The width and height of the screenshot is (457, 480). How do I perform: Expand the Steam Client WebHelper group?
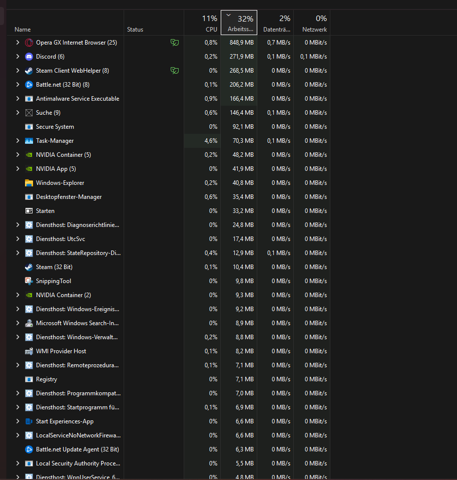[x=18, y=71]
